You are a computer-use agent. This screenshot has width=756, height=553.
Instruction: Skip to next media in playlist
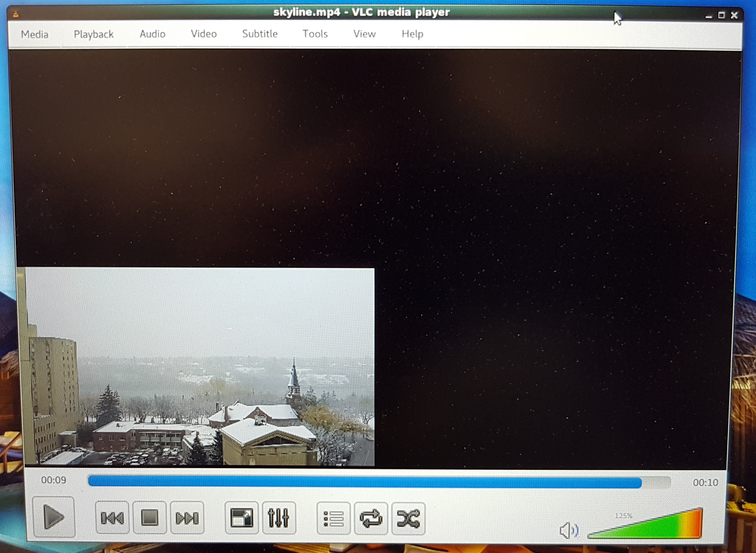[x=187, y=518]
